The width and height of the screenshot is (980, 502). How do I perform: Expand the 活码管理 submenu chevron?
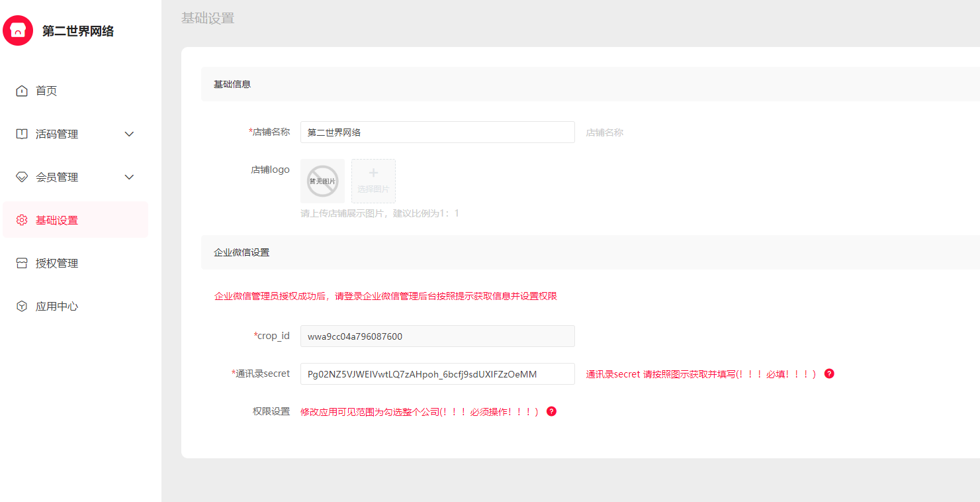coord(129,134)
